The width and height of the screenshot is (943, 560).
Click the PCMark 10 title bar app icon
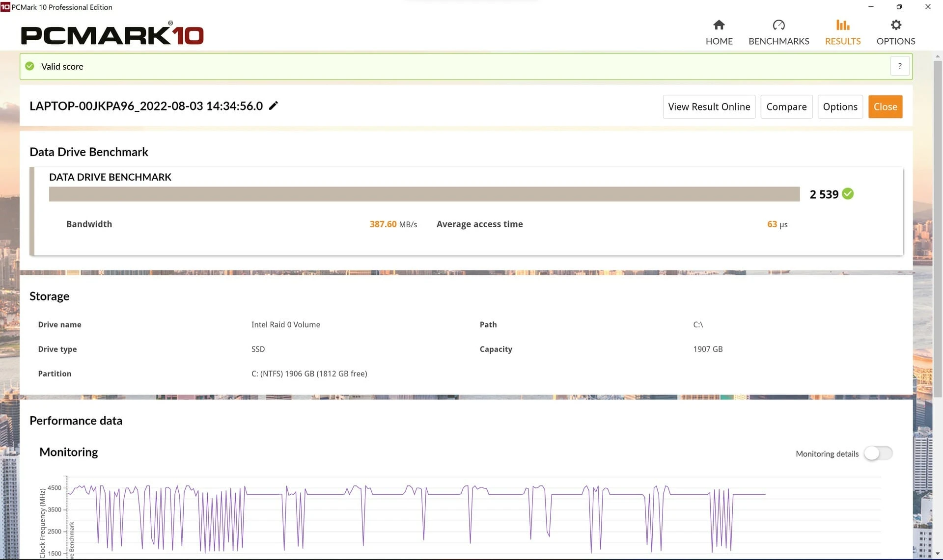[5, 7]
